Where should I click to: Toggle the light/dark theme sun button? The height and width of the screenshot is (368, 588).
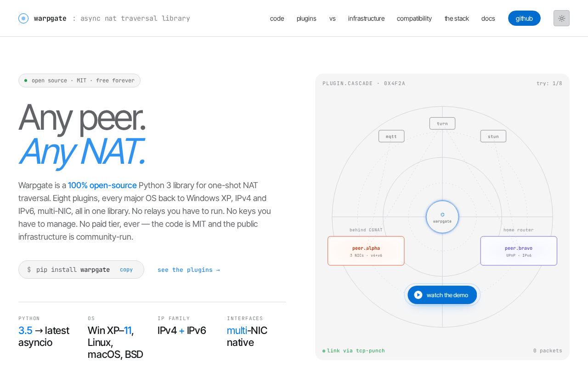(x=561, y=18)
